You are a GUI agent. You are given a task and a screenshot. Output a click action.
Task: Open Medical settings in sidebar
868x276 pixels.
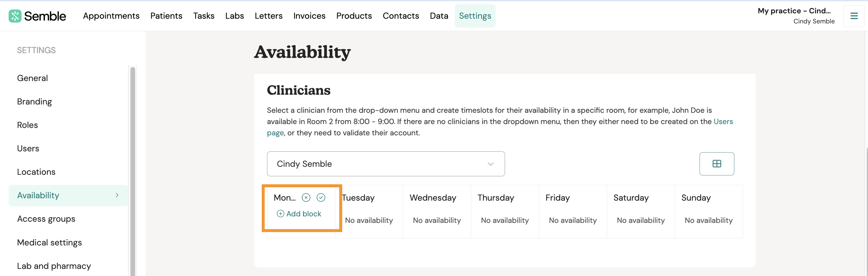pos(50,242)
